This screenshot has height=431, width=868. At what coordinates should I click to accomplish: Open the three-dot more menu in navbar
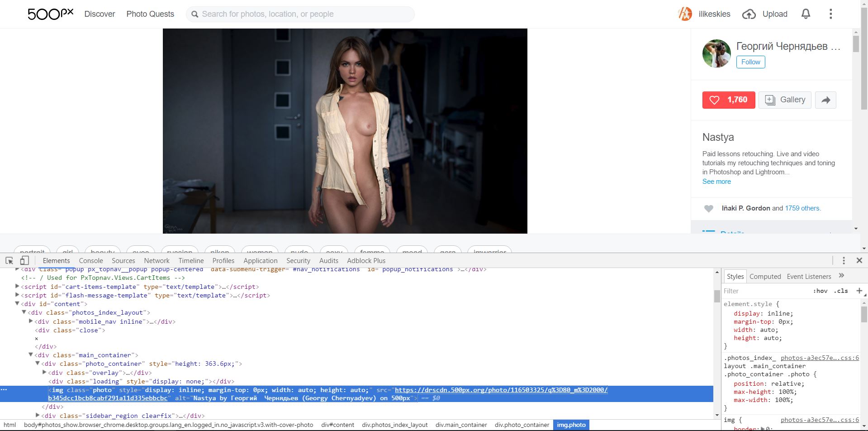click(x=830, y=14)
